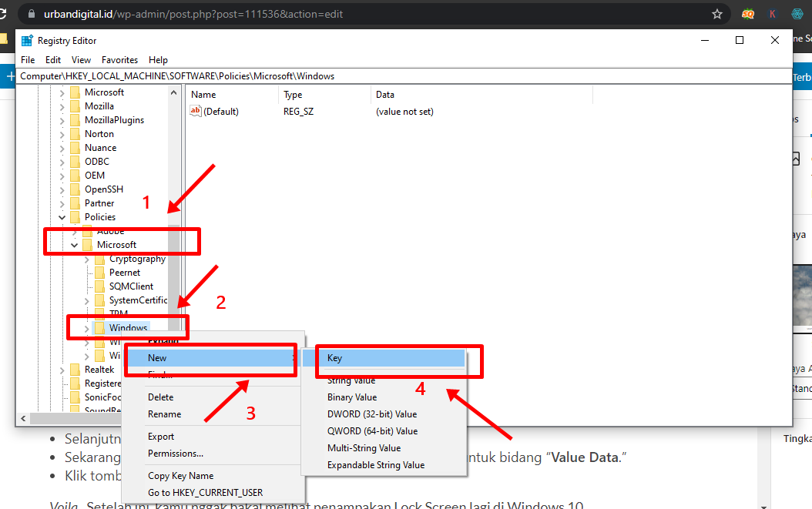Expand the Cryptography registry key
Viewport: 812px width, 509px height.
pyautogui.click(x=87, y=260)
